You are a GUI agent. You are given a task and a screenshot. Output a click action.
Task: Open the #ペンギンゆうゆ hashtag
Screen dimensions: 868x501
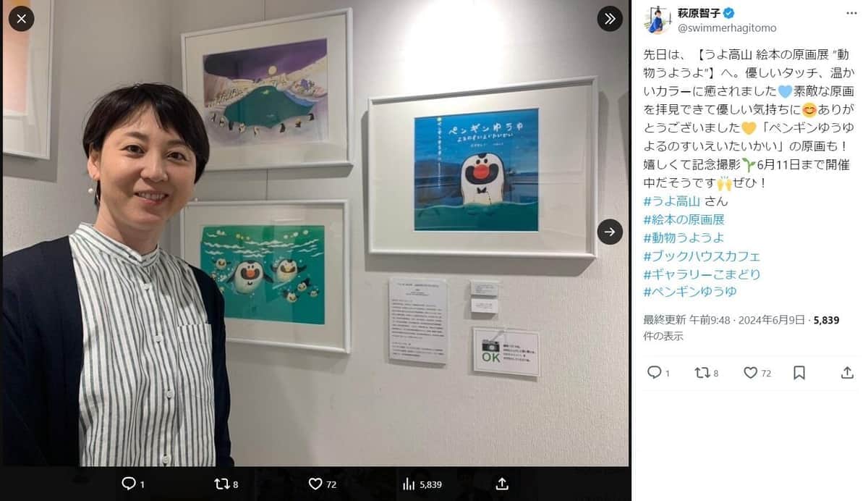(689, 292)
